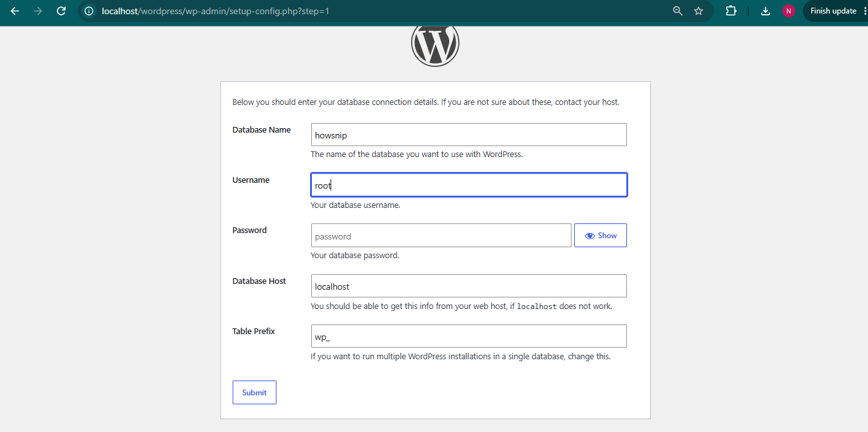Open the Chrome three-dot menu
The width and height of the screenshot is (868, 432).
click(864, 11)
